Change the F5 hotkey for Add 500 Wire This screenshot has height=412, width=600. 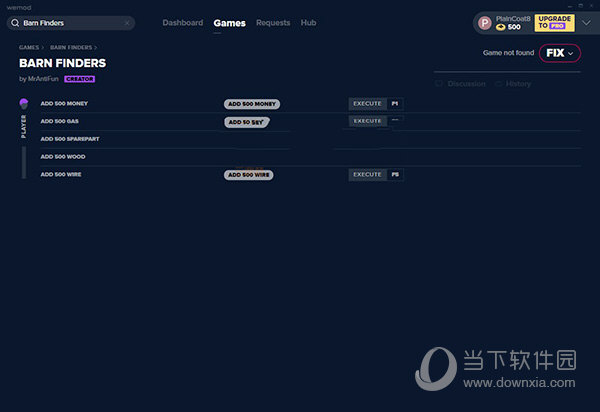(x=395, y=174)
